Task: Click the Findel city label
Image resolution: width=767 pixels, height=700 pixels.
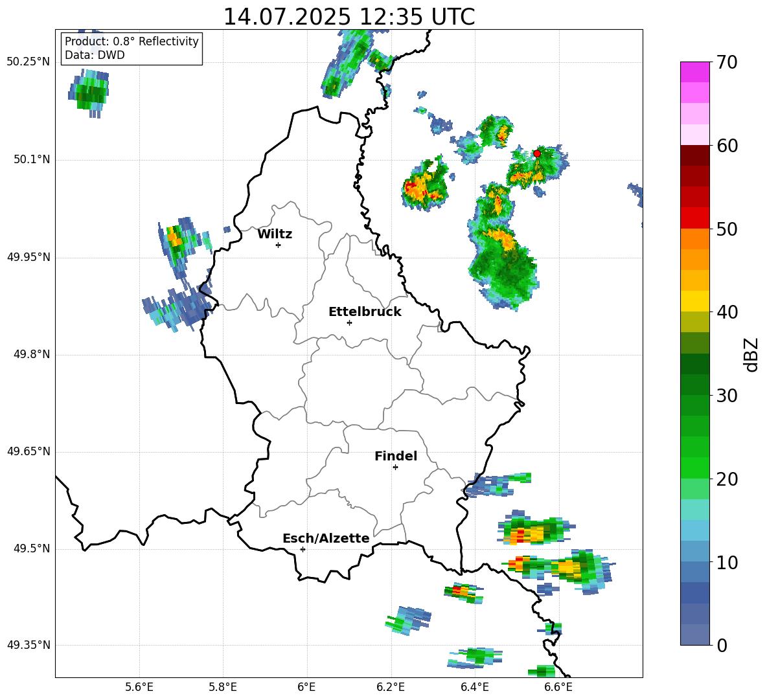Action: (x=396, y=456)
